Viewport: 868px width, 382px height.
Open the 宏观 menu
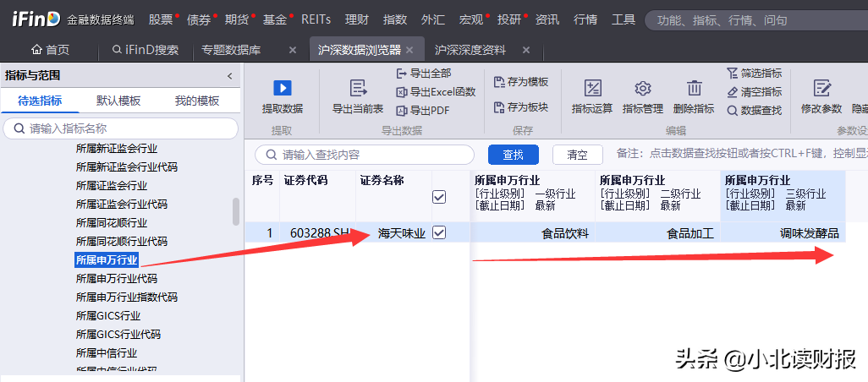point(471,20)
